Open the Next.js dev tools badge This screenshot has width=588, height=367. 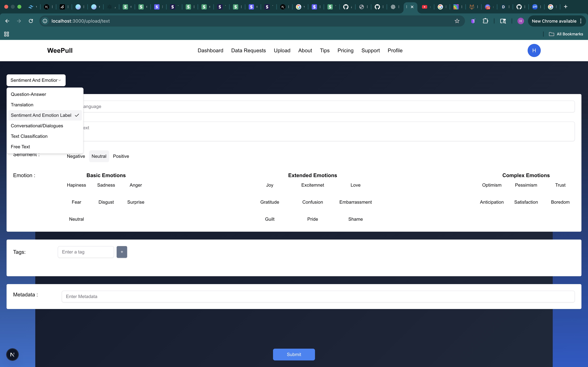pos(12,355)
